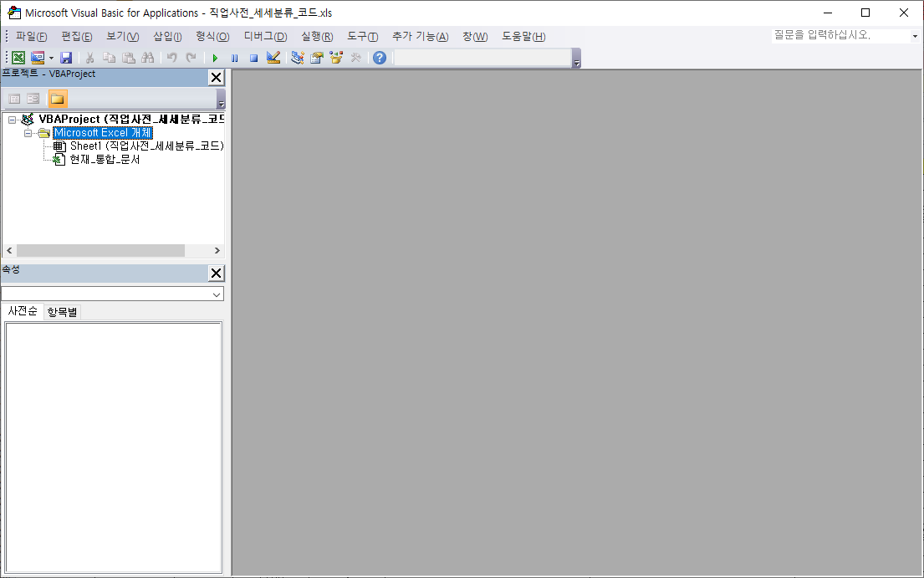Screen dimensions: 924x578
Task: Click the 질문을 입력하십시오 help search box
Action: pos(841,35)
